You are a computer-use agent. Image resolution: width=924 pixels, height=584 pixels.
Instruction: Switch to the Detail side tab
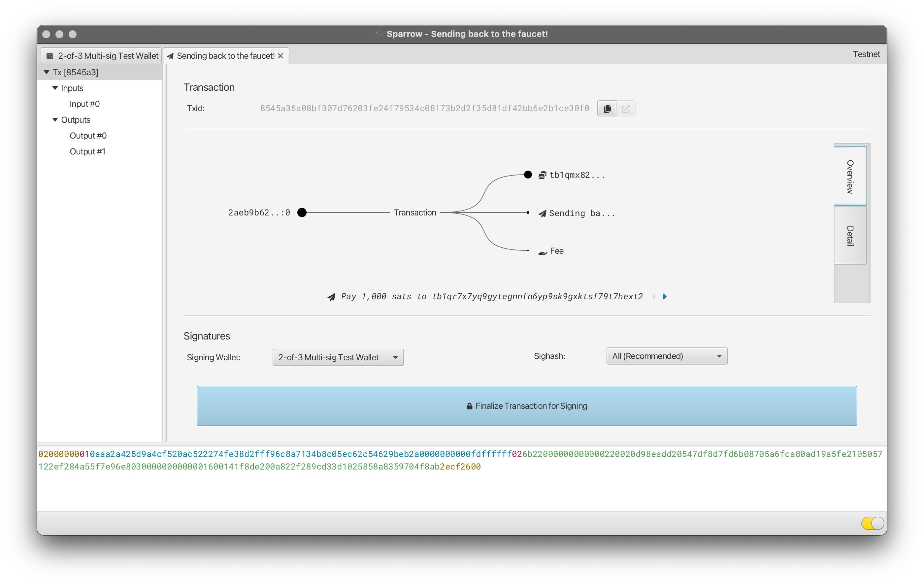(850, 236)
